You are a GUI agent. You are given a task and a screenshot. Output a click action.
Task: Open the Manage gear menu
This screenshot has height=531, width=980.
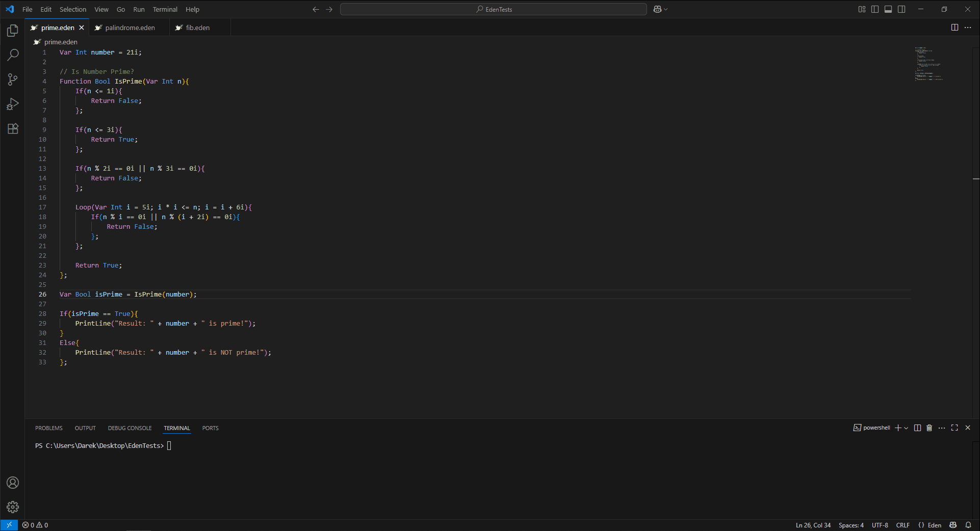coord(13,507)
